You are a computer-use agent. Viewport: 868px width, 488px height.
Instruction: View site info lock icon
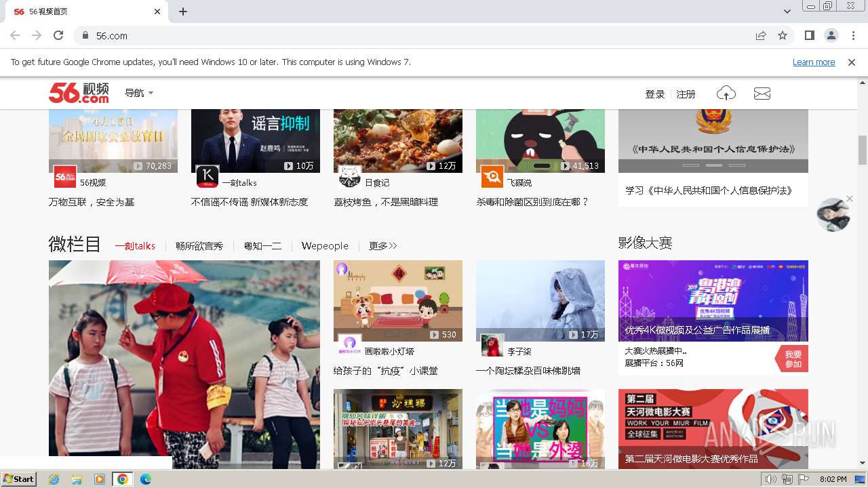85,35
